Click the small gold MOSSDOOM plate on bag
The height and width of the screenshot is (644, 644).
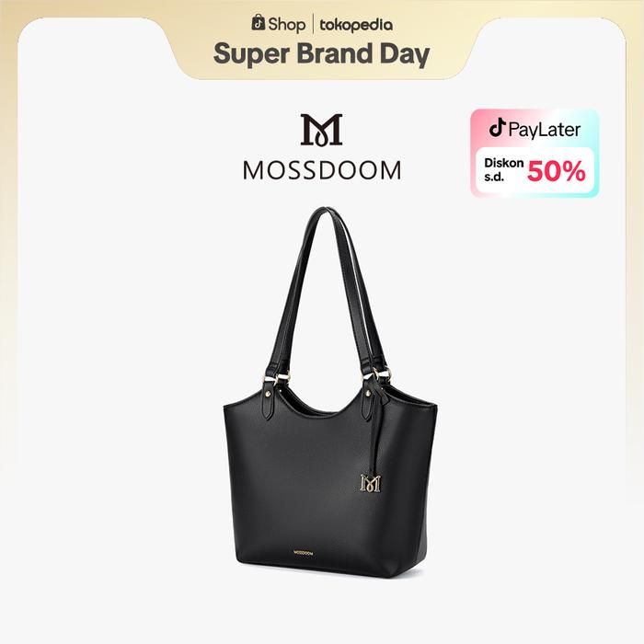coord(303,553)
